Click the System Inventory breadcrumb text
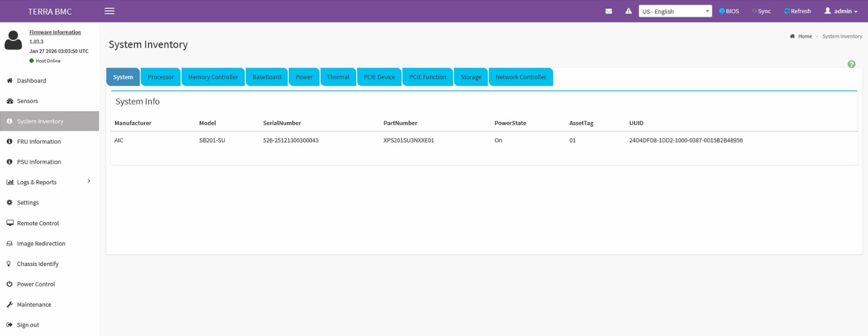Image resolution: width=868 pixels, height=336 pixels. pos(842,37)
